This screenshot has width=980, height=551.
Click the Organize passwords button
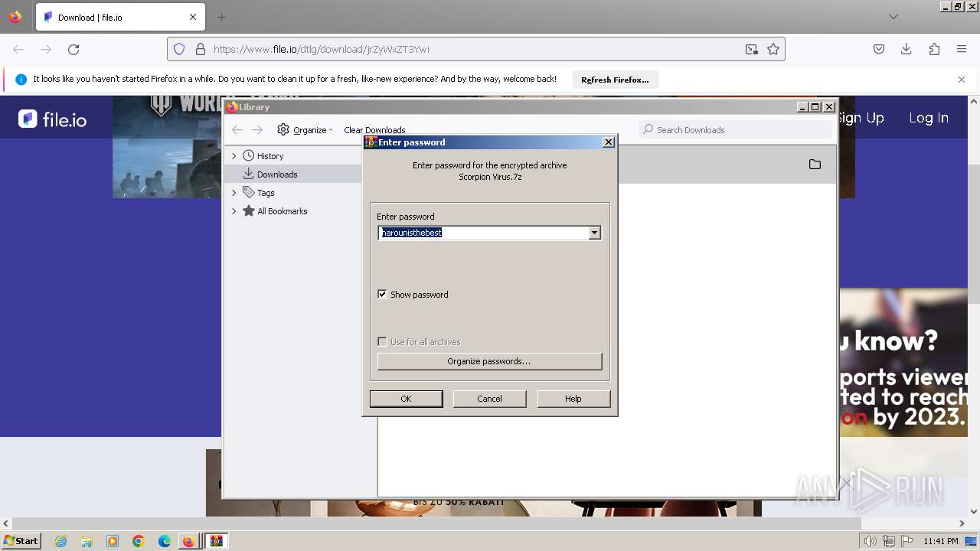tap(489, 361)
